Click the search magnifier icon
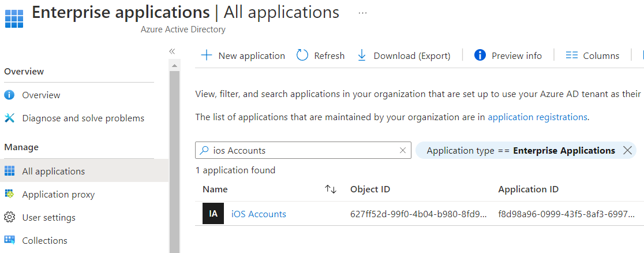The image size is (644, 253). tap(204, 151)
